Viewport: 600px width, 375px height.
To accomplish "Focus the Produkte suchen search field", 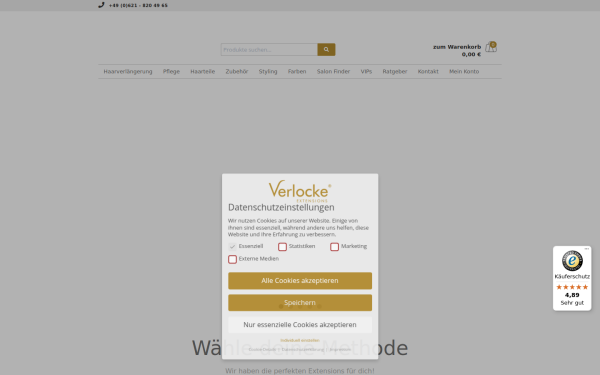I will pyautogui.click(x=269, y=49).
